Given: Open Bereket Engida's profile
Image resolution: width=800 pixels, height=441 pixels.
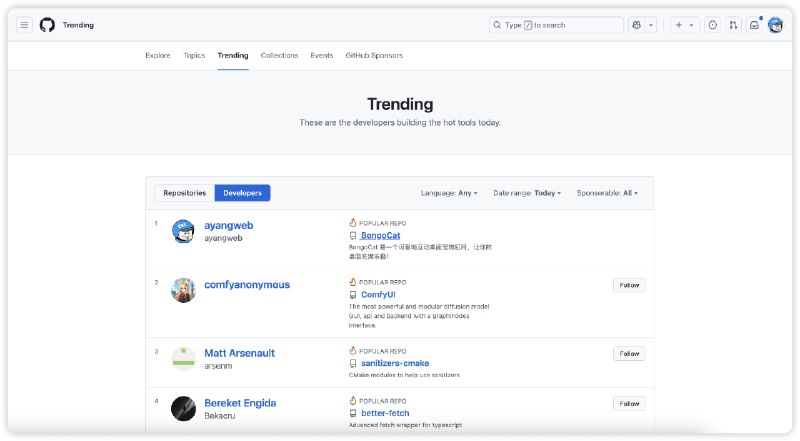Looking at the screenshot, I should (240, 403).
